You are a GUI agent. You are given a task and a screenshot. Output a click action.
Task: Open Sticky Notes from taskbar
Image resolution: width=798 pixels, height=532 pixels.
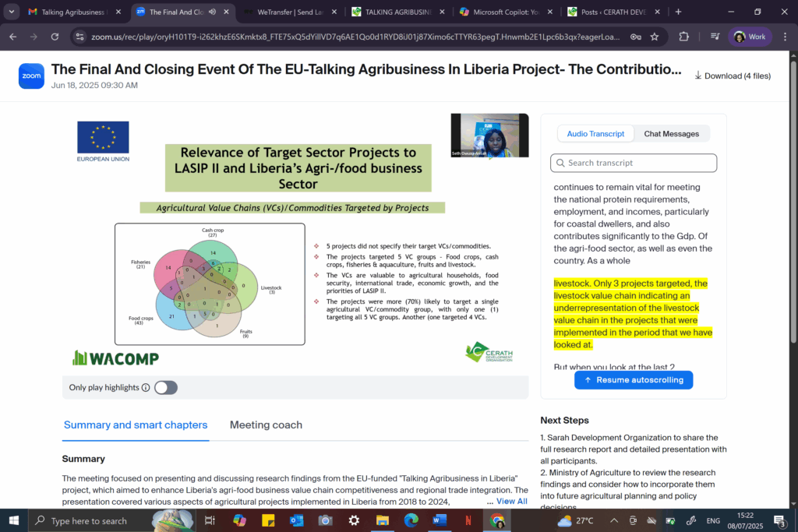tap(268, 520)
